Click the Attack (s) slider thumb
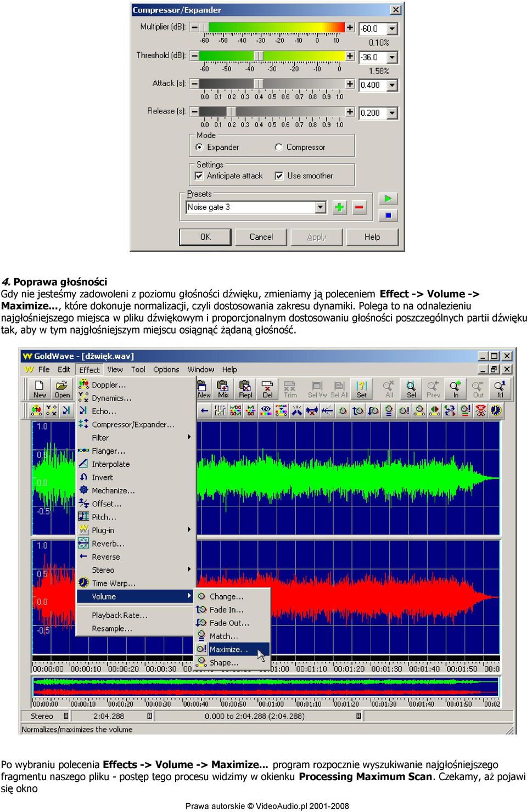527x812 pixels. coord(258,83)
